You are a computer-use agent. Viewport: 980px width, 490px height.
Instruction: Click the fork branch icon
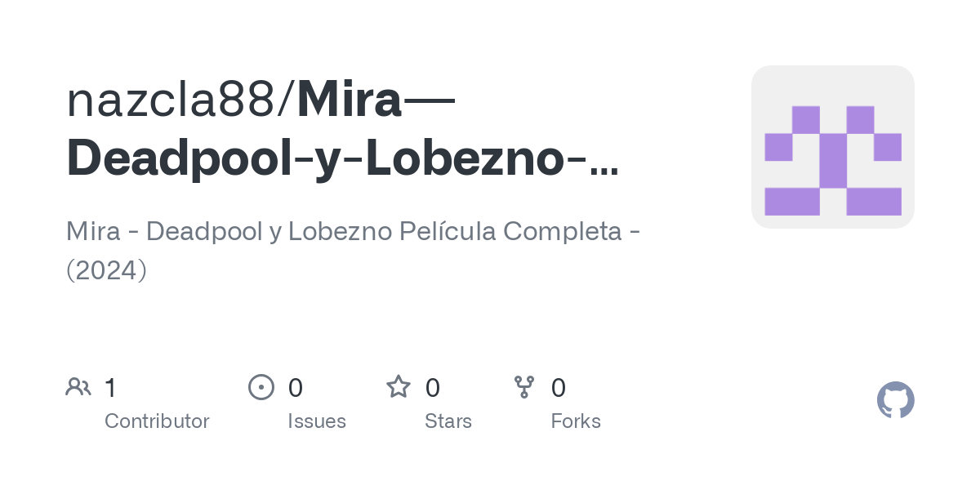coord(523,386)
